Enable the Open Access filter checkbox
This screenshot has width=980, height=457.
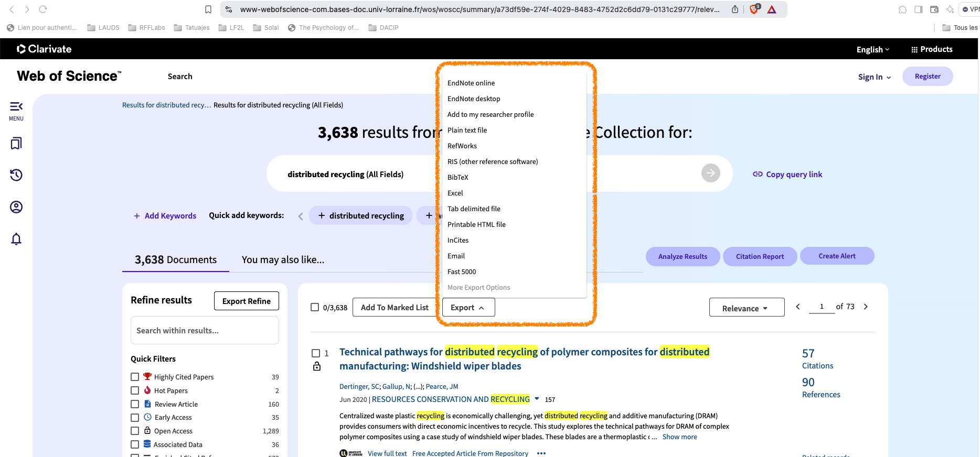135,431
